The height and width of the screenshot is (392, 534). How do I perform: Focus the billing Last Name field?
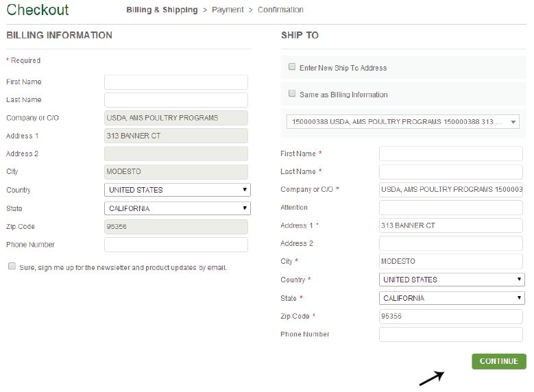point(175,100)
